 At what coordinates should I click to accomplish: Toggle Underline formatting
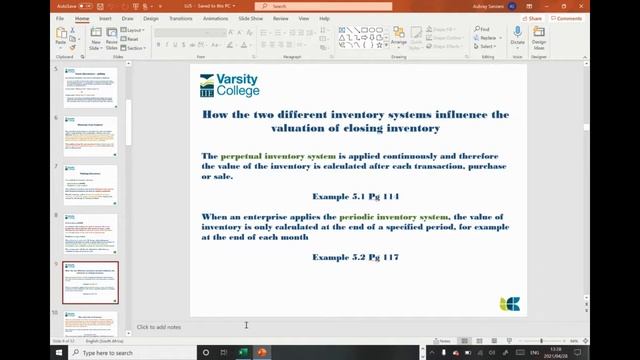click(x=175, y=45)
